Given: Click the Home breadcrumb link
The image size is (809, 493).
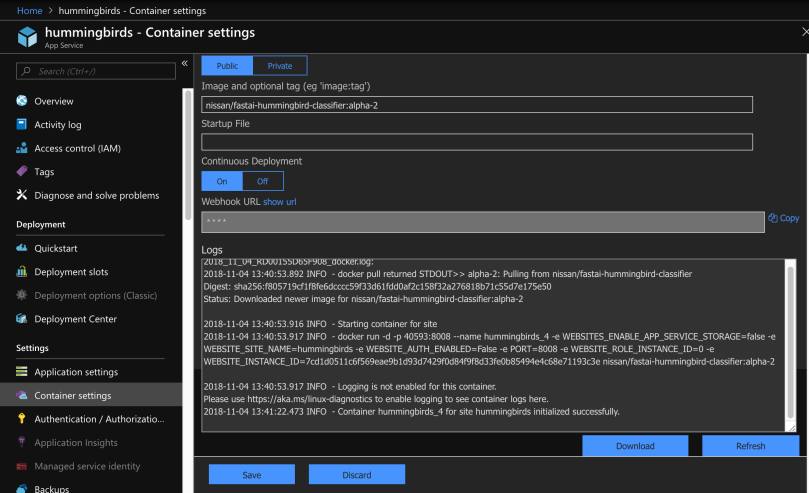Looking at the screenshot, I should click(29, 10).
